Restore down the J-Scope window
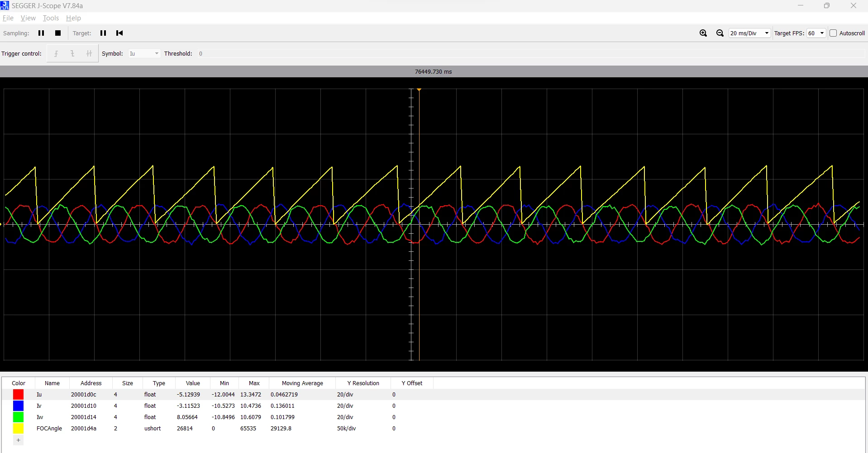The height and width of the screenshot is (453, 868). click(x=827, y=6)
